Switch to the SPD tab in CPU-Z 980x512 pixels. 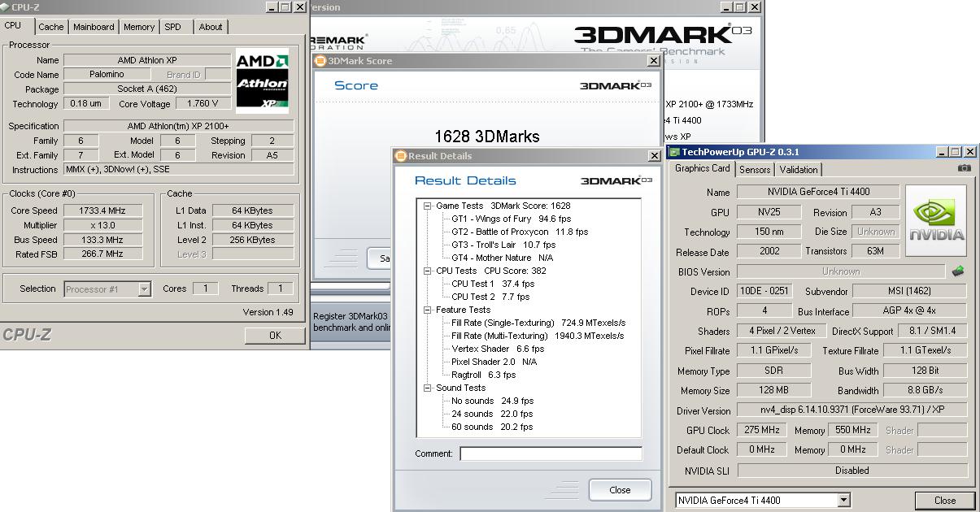coord(173,27)
